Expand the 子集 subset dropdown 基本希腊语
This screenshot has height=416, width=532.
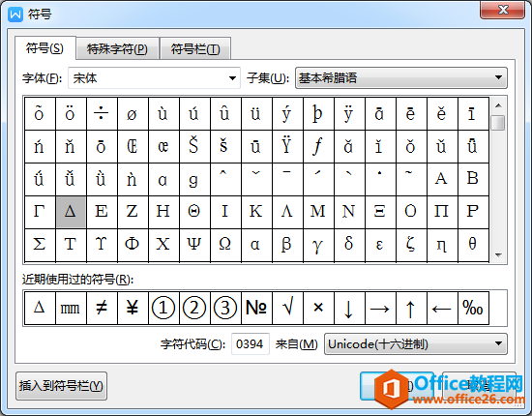401,78
